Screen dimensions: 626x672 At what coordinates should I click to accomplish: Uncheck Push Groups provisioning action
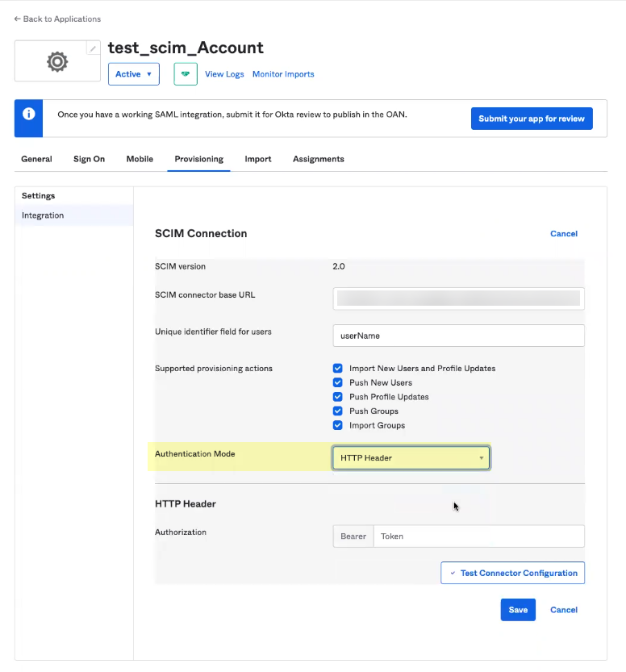tap(338, 411)
